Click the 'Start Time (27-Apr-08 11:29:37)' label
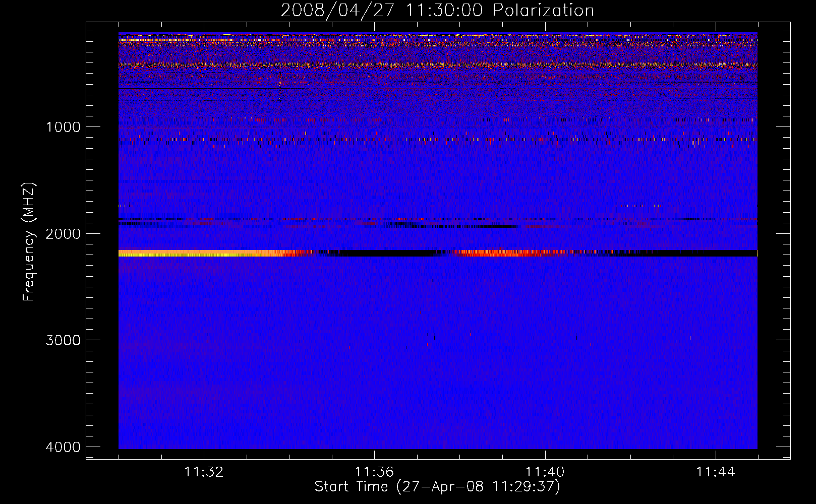The width and height of the screenshot is (816, 504). point(437,487)
